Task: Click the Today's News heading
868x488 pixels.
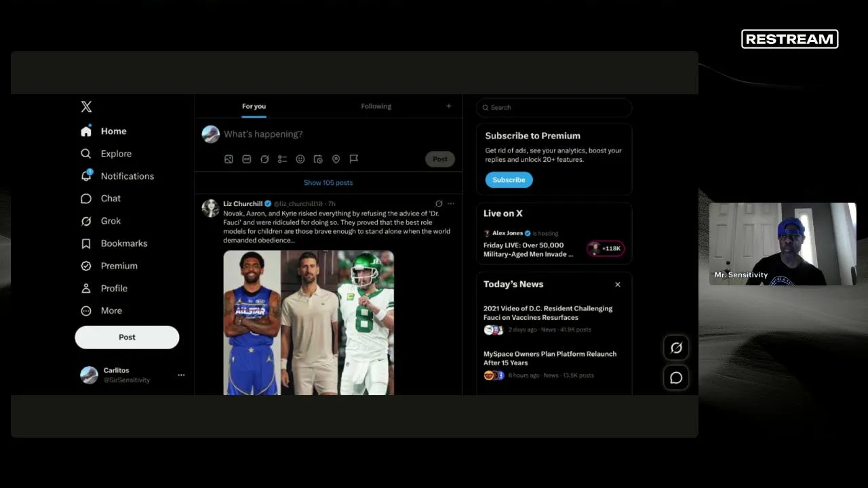Action: point(513,284)
